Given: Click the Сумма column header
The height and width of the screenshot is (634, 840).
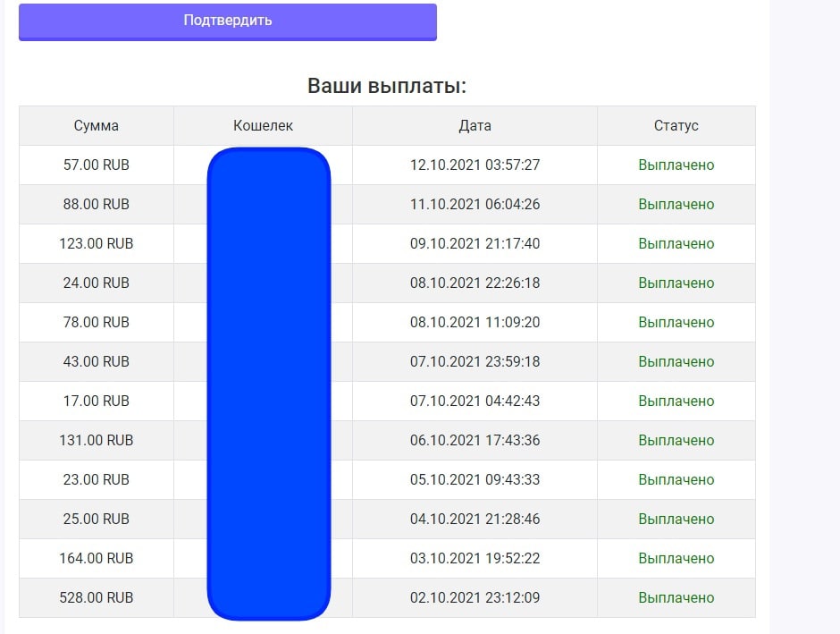Looking at the screenshot, I should point(97,126).
